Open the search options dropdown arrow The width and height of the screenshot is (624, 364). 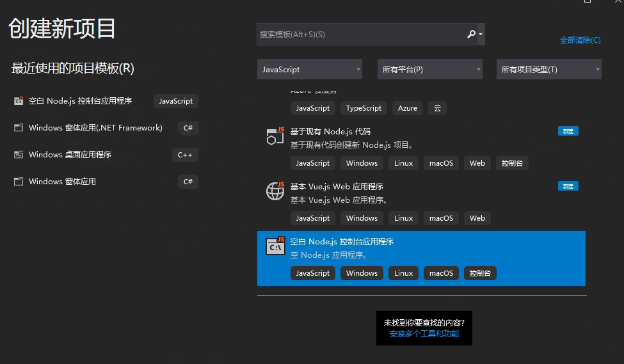pyautogui.click(x=481, y=34)
